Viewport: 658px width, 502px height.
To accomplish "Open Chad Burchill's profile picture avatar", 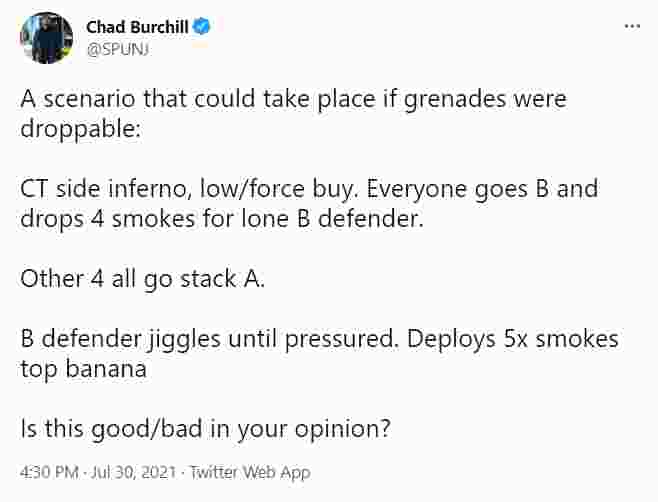I will (x=47, y=38).
